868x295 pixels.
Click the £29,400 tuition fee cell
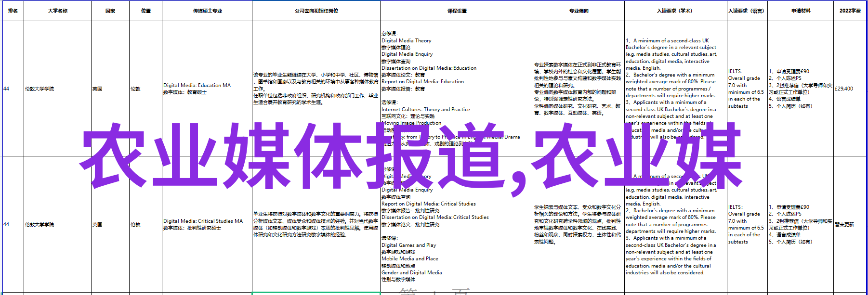[844, 89]
